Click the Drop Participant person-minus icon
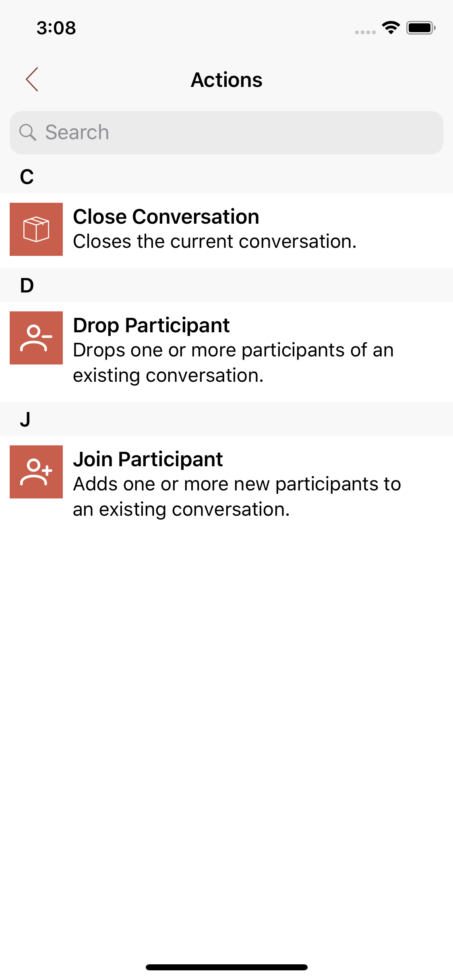This screenshot has width=453, height=980. tap(36, 338)
